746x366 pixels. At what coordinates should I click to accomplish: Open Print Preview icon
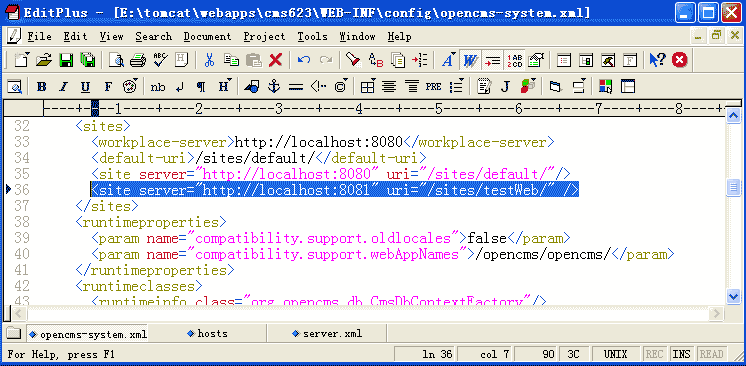(x=116, y=60)
